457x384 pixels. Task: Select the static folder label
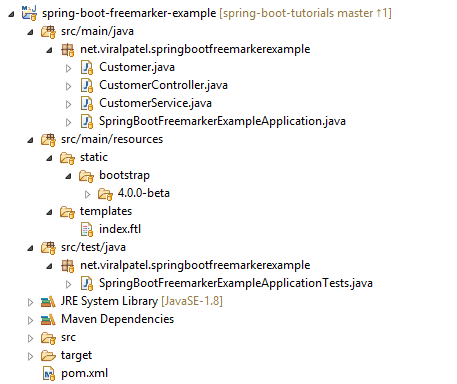click(94, 157)
